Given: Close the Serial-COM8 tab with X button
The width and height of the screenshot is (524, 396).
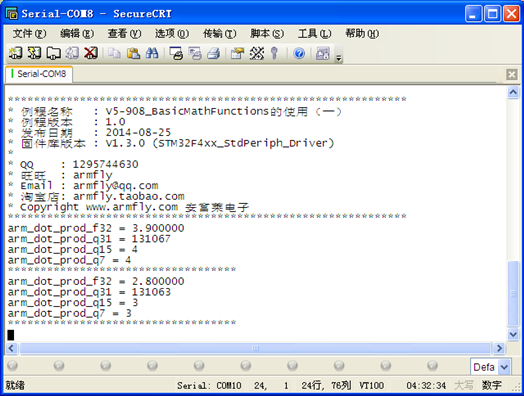Looking at the screenshot, I should click(x=512, y=74).
